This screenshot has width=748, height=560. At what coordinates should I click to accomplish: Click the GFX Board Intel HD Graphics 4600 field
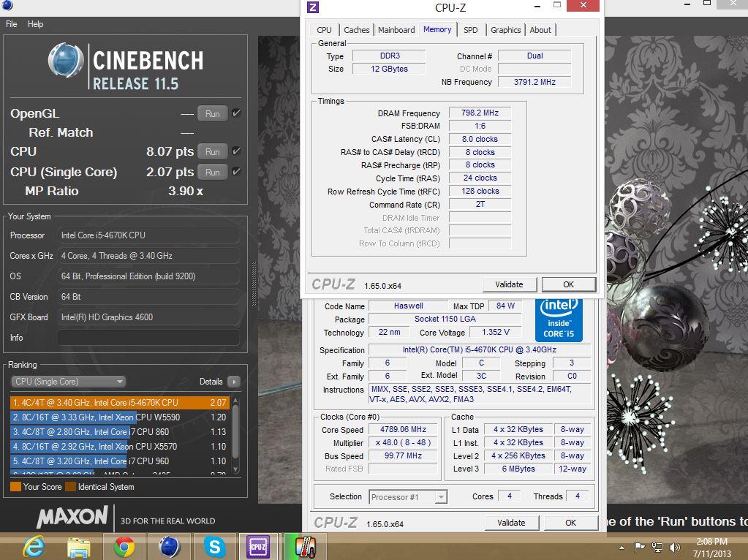[x=148, y=318]
